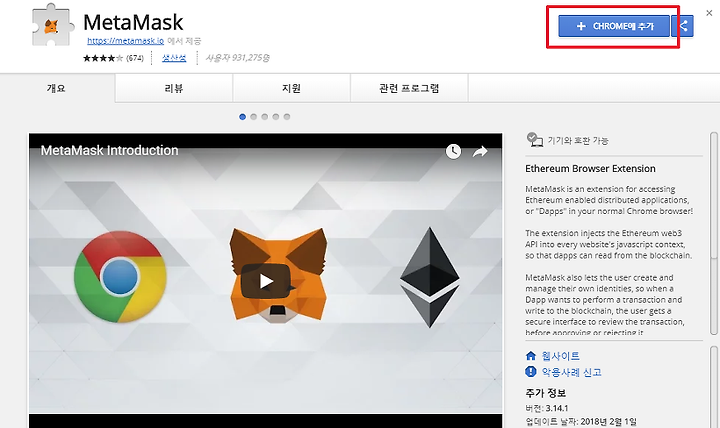Switch to the 지원 tab

click(x=292, y=88)
